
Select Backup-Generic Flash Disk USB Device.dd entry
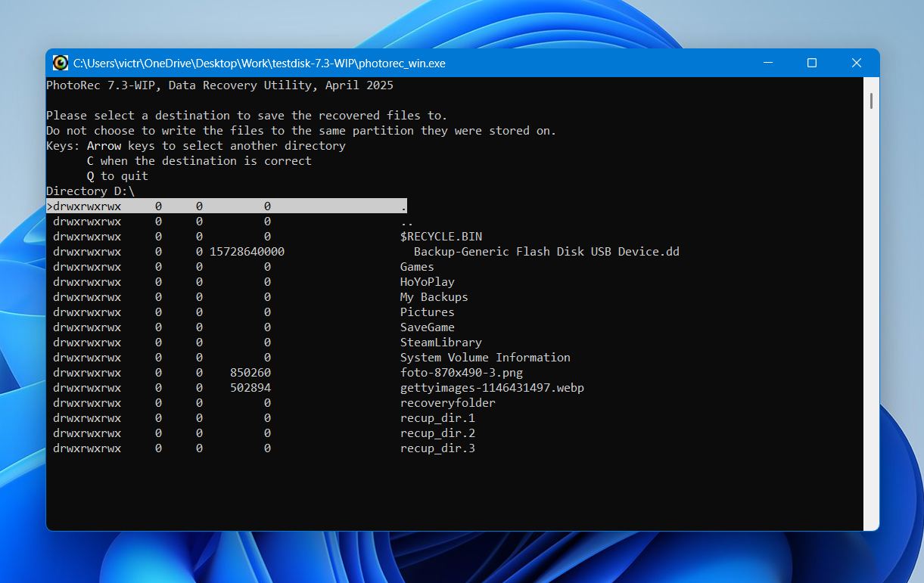click(546, 252)
